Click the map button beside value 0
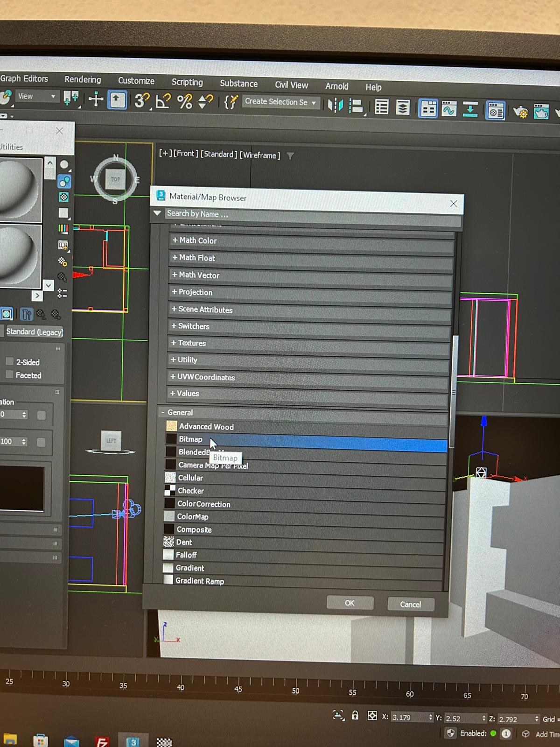The image size is (560, 747). [x=42, y=415]
